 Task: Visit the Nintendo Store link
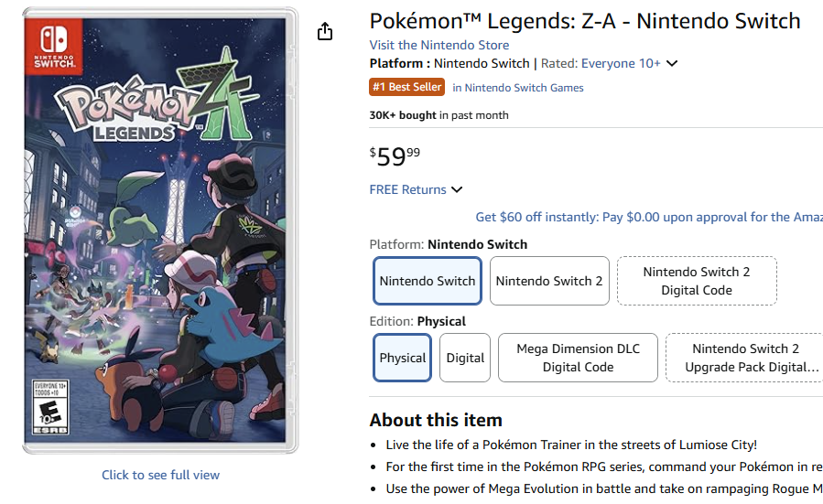click(439, 45)
